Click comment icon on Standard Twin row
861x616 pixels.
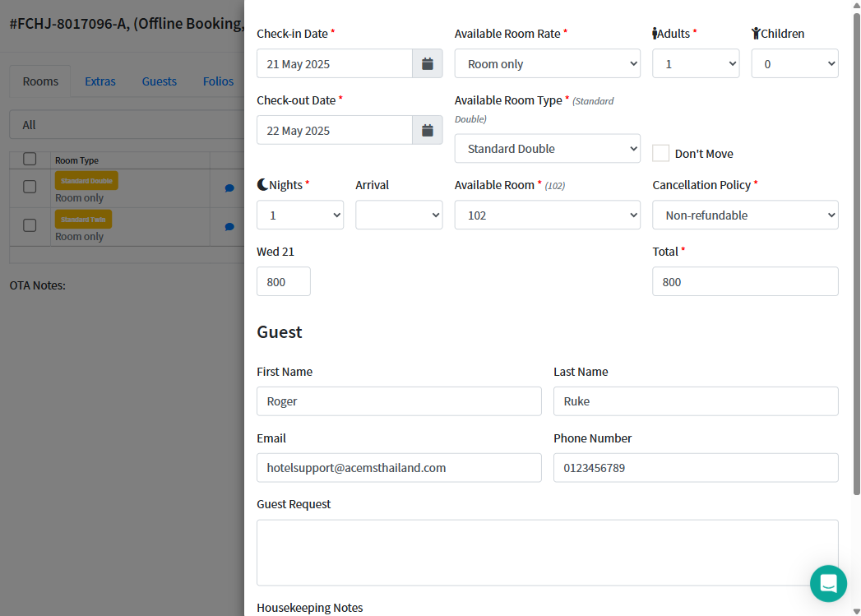click(x=229, y=227)
